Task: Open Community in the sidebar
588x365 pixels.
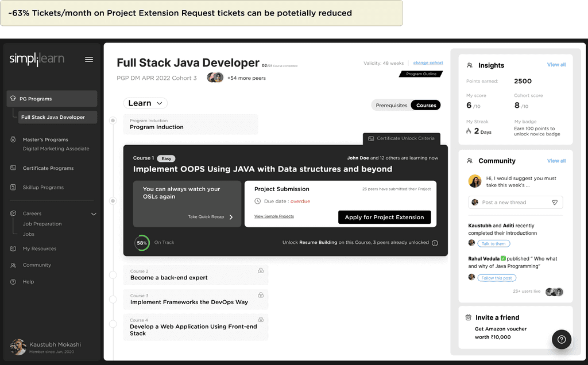Action: click(x=37, y=265)
